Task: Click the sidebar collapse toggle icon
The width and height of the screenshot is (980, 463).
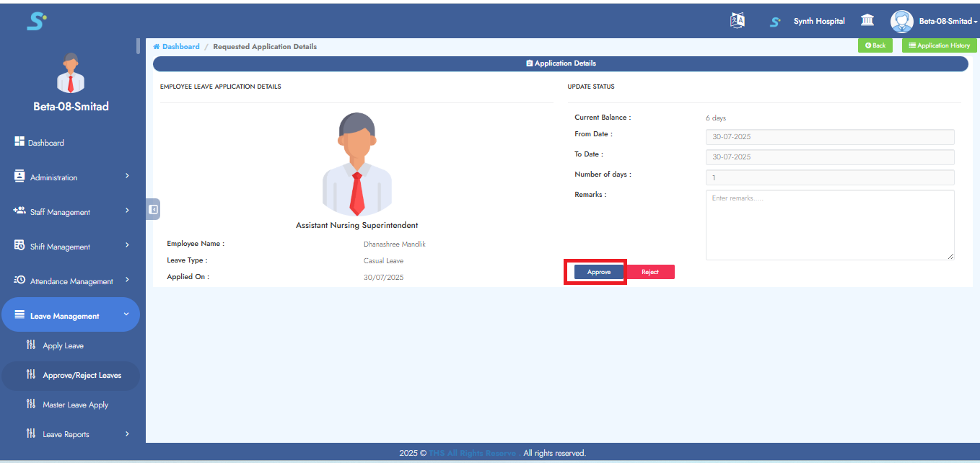Action: tap(153, 209)
